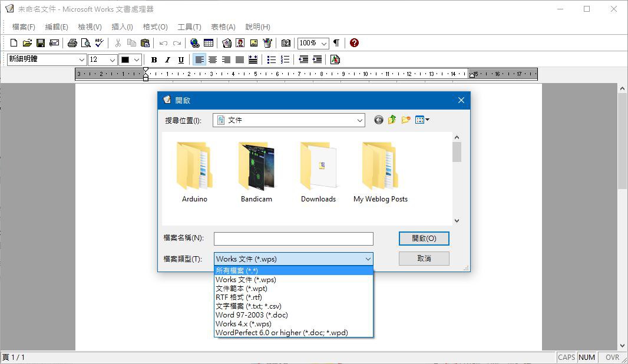Click the Insert Hyperlink globe icon
Viewport: 628px width, 364px height.
tap(195, 43)
